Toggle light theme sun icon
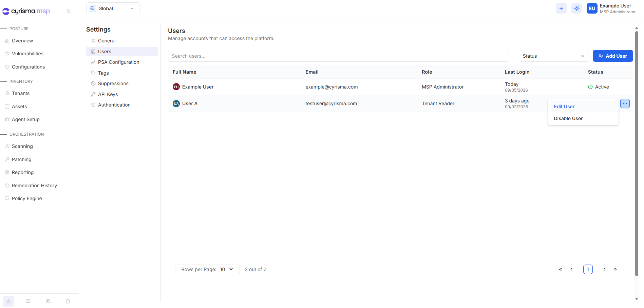This screenshot has width=644, height=308. (576, 8)
